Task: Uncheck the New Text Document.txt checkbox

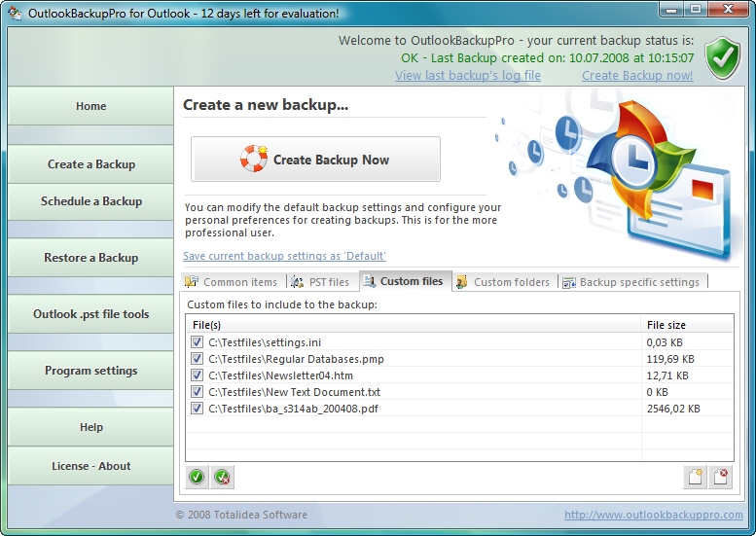Action: (197, 391)
